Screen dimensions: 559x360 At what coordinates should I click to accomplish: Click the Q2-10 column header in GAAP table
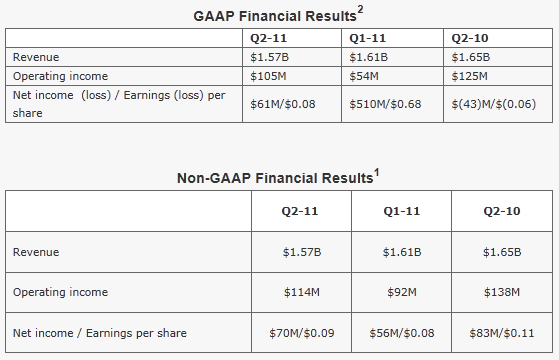pyautogui.click(x=470, y=38)
